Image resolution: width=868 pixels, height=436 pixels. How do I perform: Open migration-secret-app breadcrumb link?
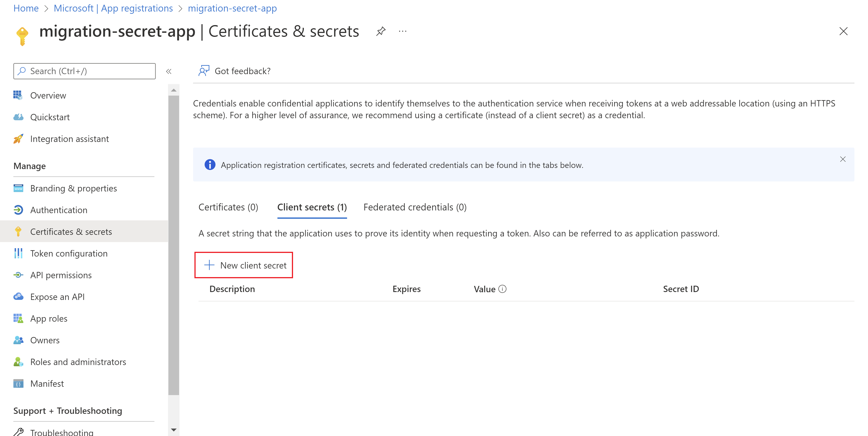[232, 8]
